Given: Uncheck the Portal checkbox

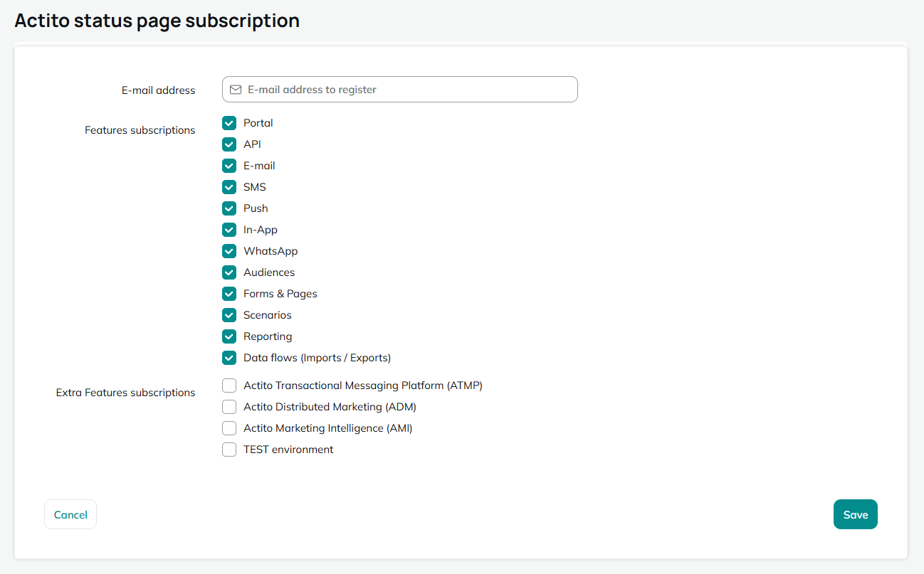Looking at the screenshot, I should pyautogui.click(x=229, y=123).
